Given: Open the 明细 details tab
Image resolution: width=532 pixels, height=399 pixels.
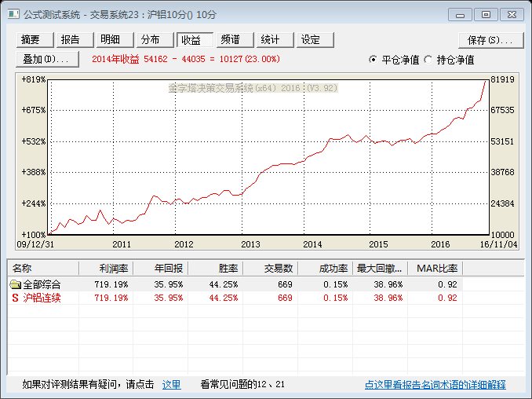Looking at the screenshot, I should (115, 40).
